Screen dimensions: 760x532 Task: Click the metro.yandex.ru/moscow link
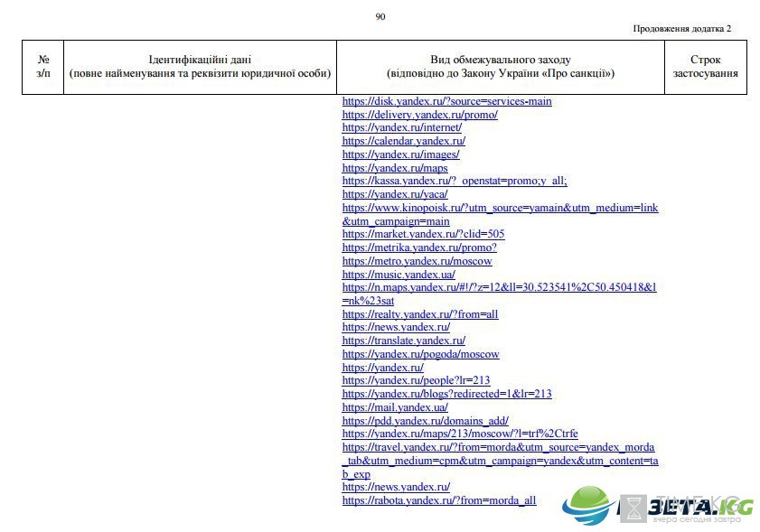[x=417, y=261]
